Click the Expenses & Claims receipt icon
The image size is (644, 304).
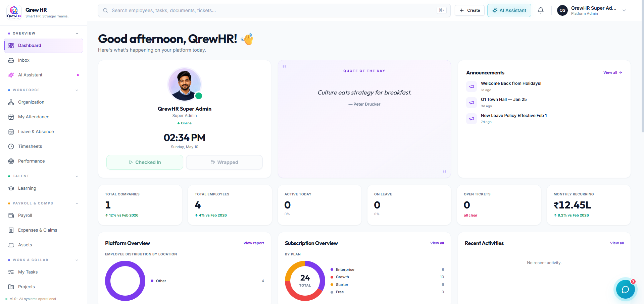tap(11, 230)
